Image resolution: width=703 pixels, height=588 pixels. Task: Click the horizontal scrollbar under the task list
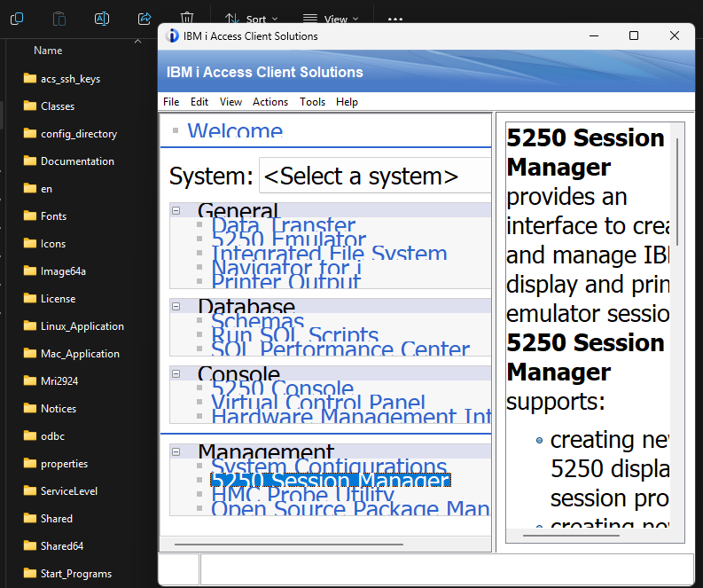pos(289,544)
